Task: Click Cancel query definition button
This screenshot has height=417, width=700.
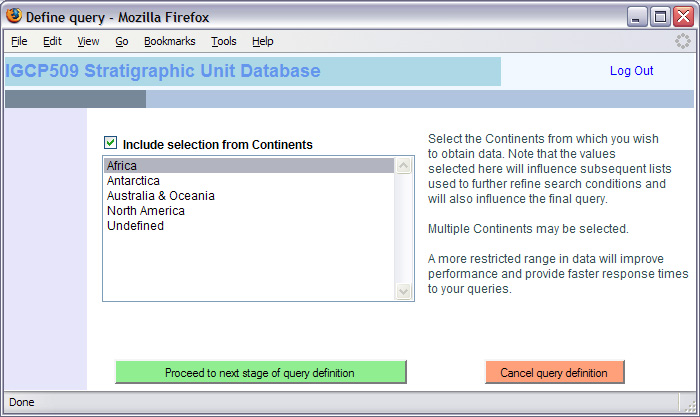Action: pyautogui.click(x=554, y=372)
